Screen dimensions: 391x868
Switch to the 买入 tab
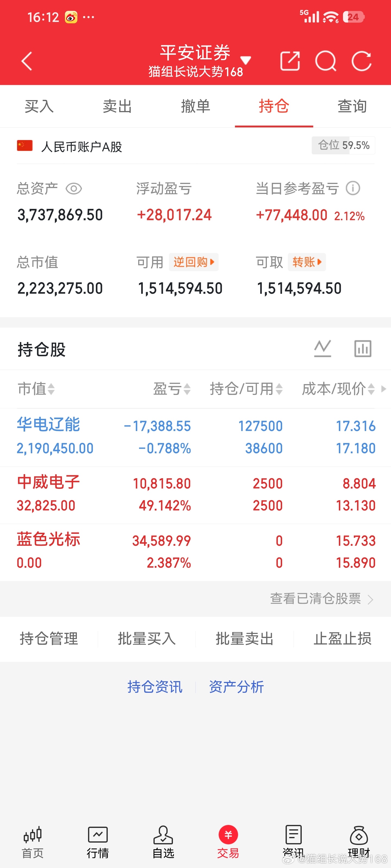pos(39,106)
